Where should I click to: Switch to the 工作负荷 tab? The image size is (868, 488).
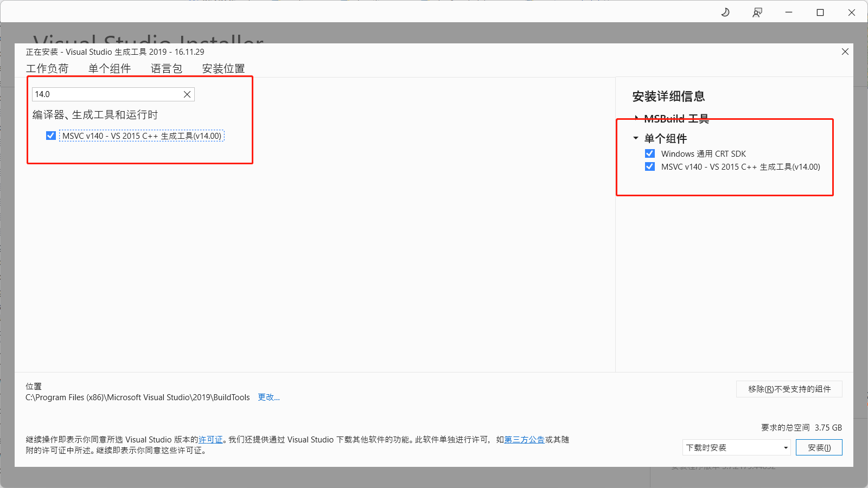[x=47, y=68]
